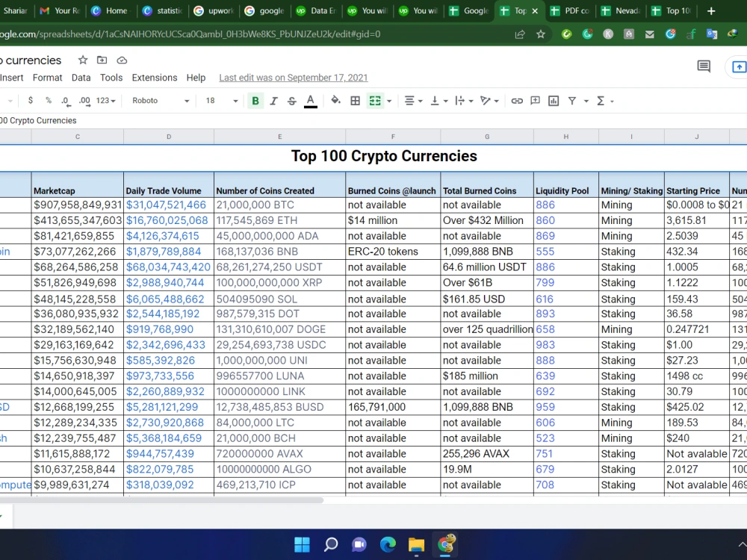Toggle merge cells button
This screenshot has width=747, height=560.
point(376,101)
